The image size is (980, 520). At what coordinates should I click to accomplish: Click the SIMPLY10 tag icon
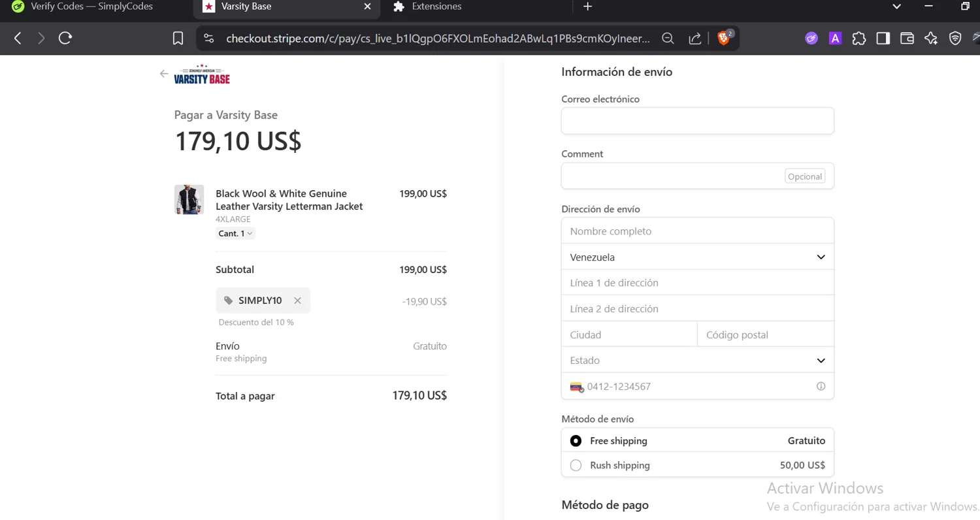228,301
